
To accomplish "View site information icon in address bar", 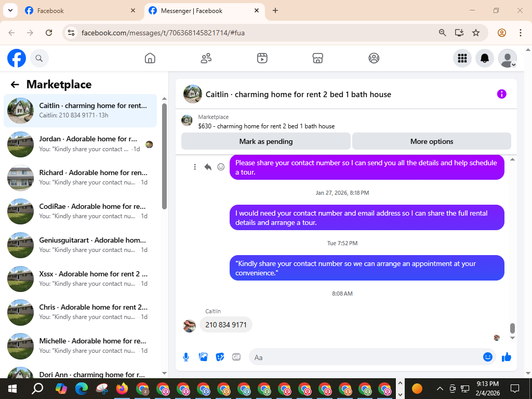I will pos(71,33).
